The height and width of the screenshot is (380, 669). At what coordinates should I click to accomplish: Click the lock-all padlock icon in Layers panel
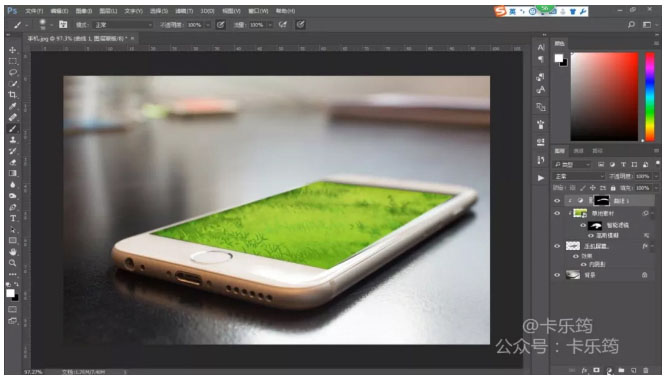(613, 188)
